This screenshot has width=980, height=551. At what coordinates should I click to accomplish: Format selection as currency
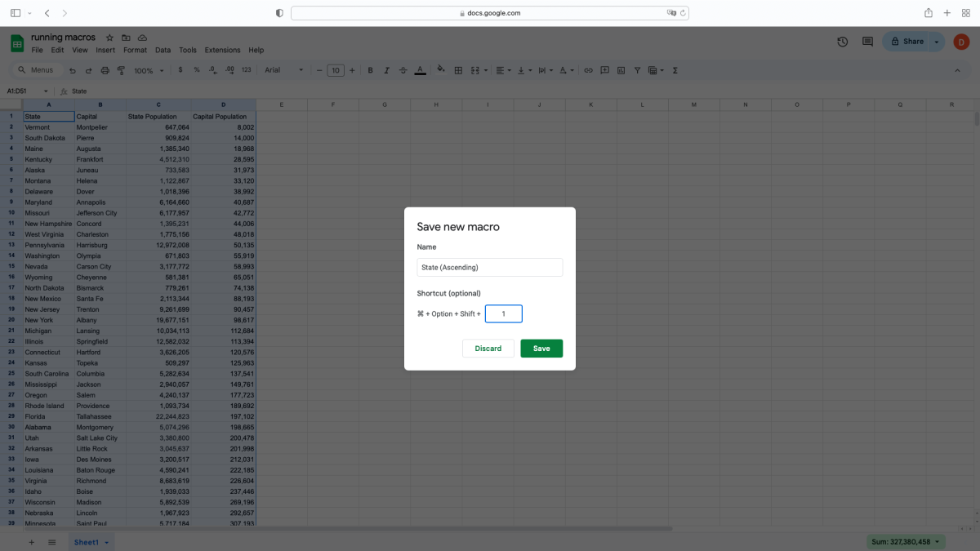[180, 70]
